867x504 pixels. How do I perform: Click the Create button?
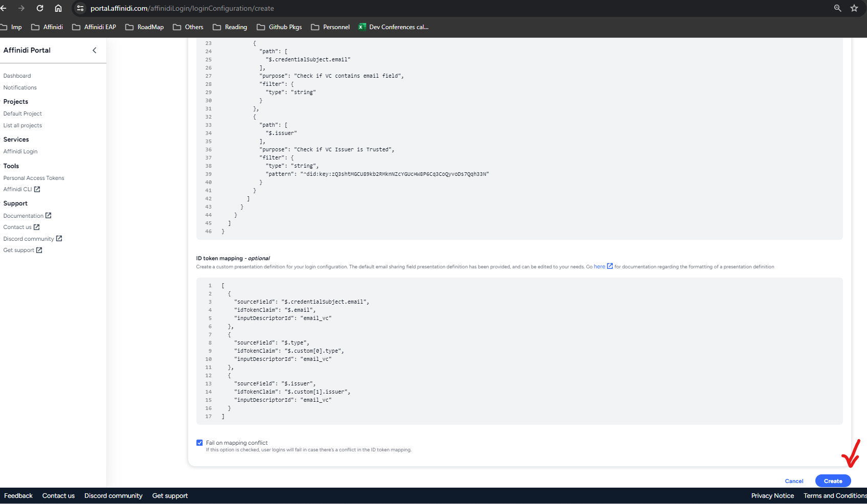(833, 481)
